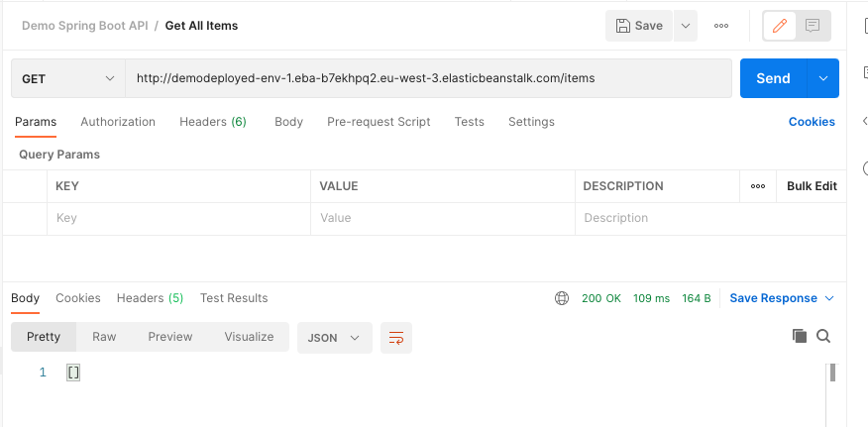Switch to the Raw view
This screenshot has width=868, height=427.
(x=104, y=337)
